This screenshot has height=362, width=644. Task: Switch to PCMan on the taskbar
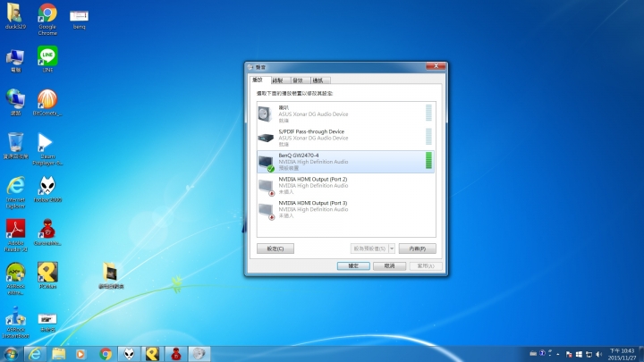pos(152,354)
